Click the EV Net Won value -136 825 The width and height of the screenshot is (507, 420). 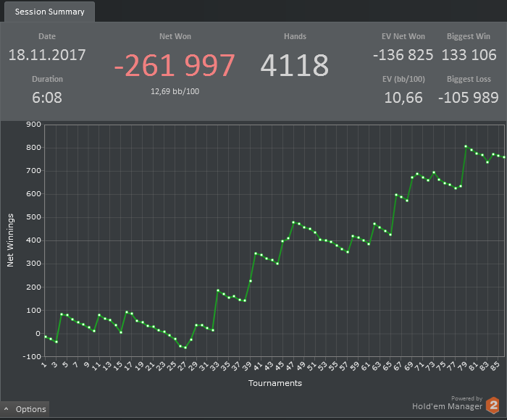403,55
